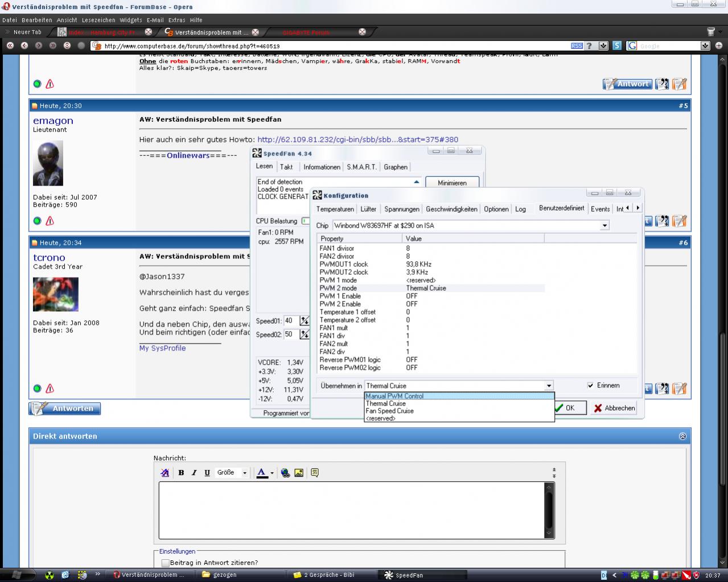This screenshot has width=728, height=582.
Task: Click the Antwort button on the top post
Action: [627, 84]
